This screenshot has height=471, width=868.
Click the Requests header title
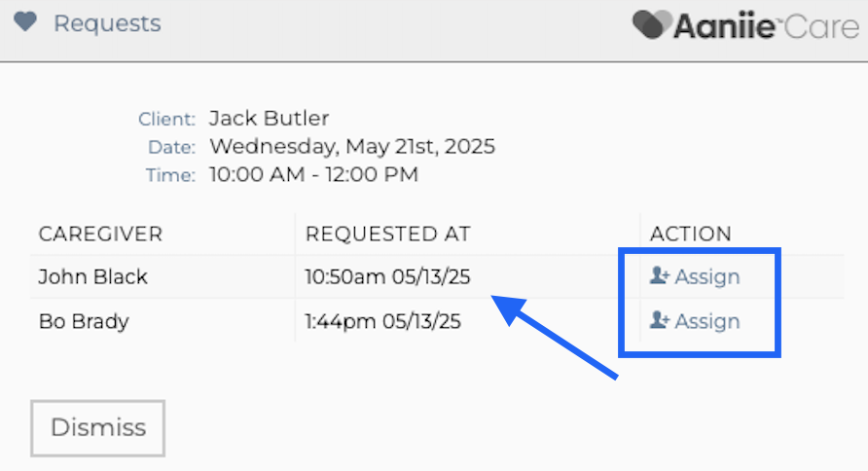tap(107, 23)
